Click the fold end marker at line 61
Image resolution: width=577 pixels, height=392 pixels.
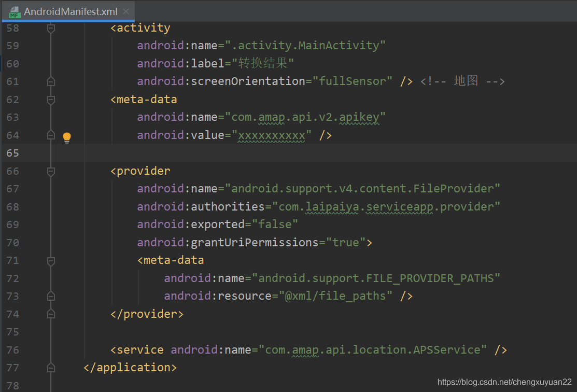51,81
